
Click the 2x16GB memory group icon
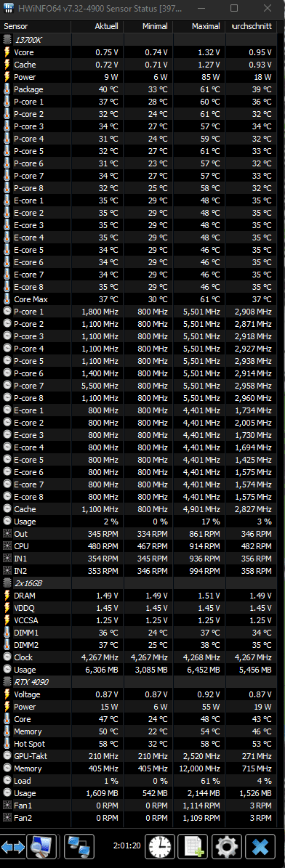tap(7, 583)
